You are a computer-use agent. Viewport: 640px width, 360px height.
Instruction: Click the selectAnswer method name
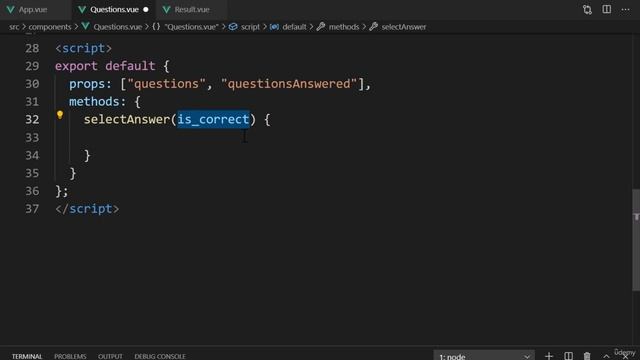point(127,119)
